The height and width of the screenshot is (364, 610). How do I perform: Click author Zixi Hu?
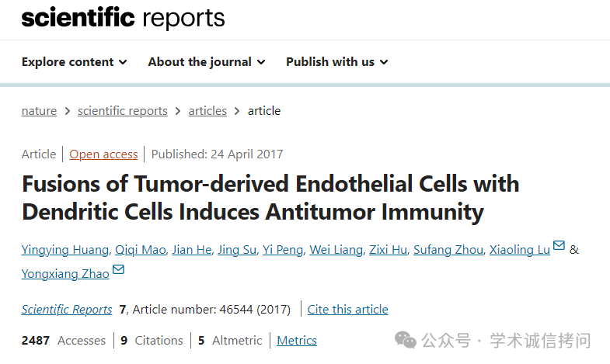pos(388,250)
